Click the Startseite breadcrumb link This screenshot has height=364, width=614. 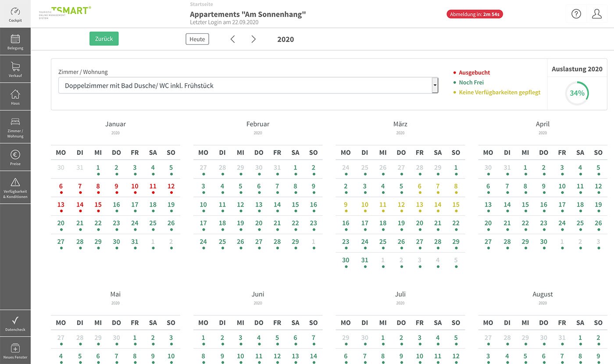click(201, 4)
